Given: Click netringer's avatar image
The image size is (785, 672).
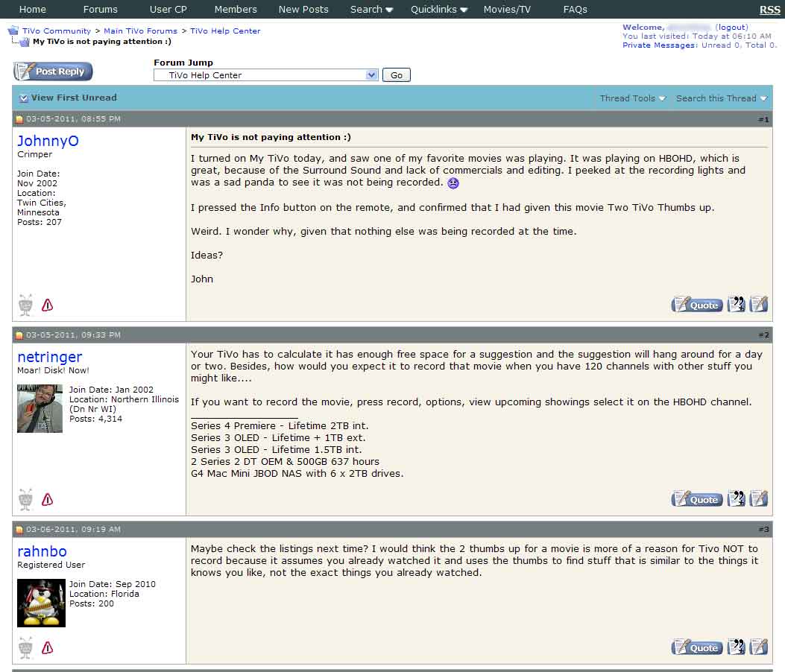Looking at the screenshot, I should click(40, 408).
